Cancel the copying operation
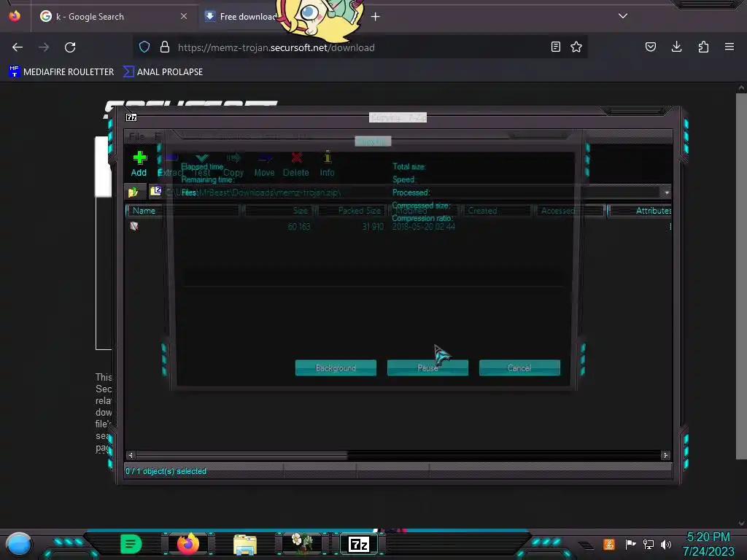Viewport: 747px width, 560px height. (519, 367)
